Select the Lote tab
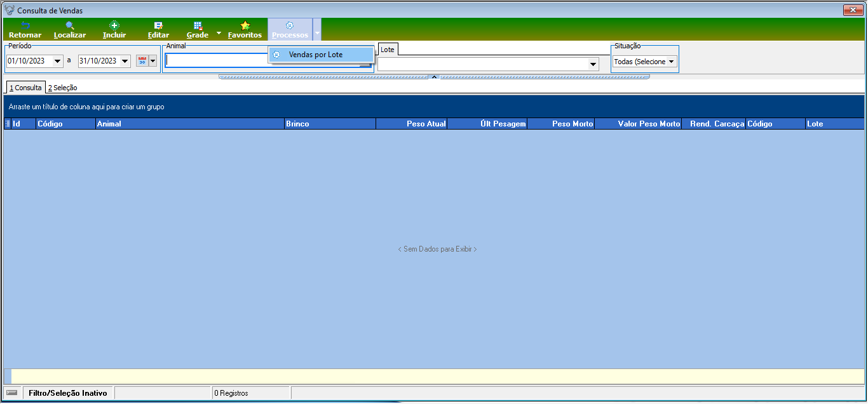Viewport: 868px width, 404px height. [x=388, y=50]
